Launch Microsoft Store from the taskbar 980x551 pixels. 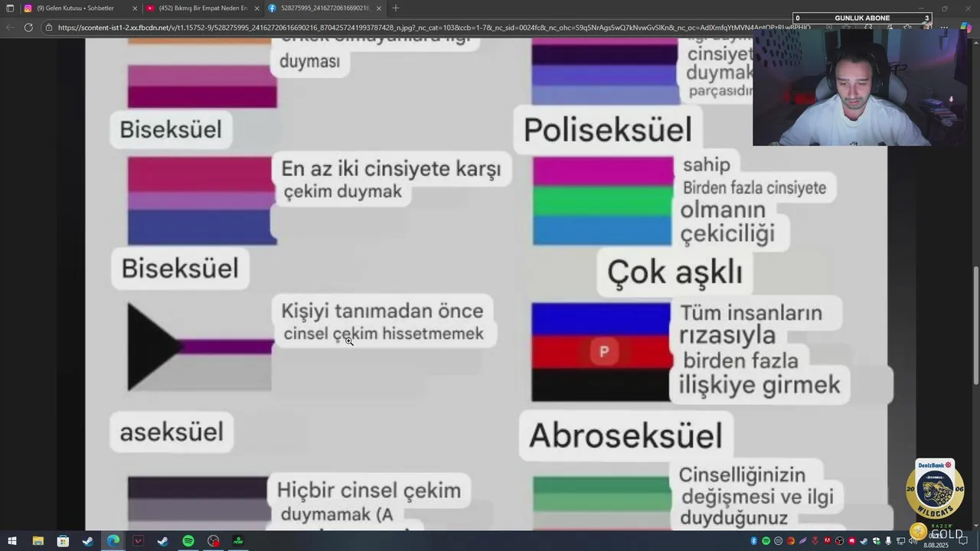coord(63,541)
